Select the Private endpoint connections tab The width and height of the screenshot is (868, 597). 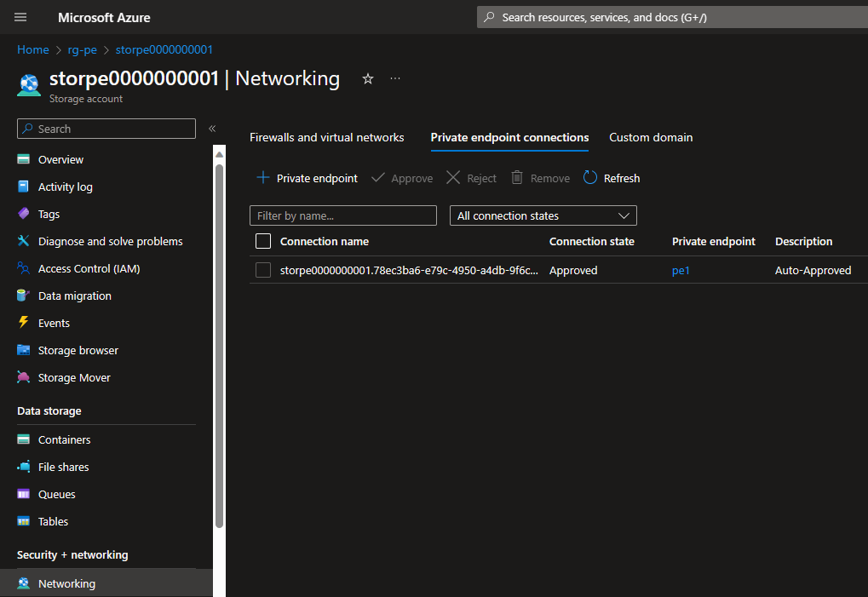(x=509, y=137)
